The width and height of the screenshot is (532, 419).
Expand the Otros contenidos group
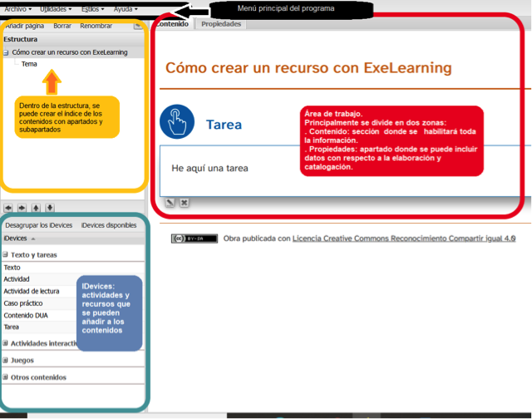click(6, 377)
